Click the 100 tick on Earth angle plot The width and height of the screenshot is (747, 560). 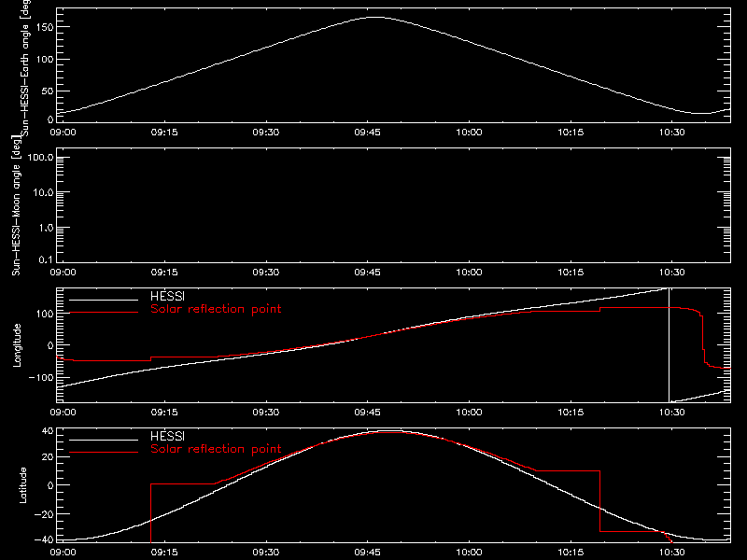click(x=45, y=60)
